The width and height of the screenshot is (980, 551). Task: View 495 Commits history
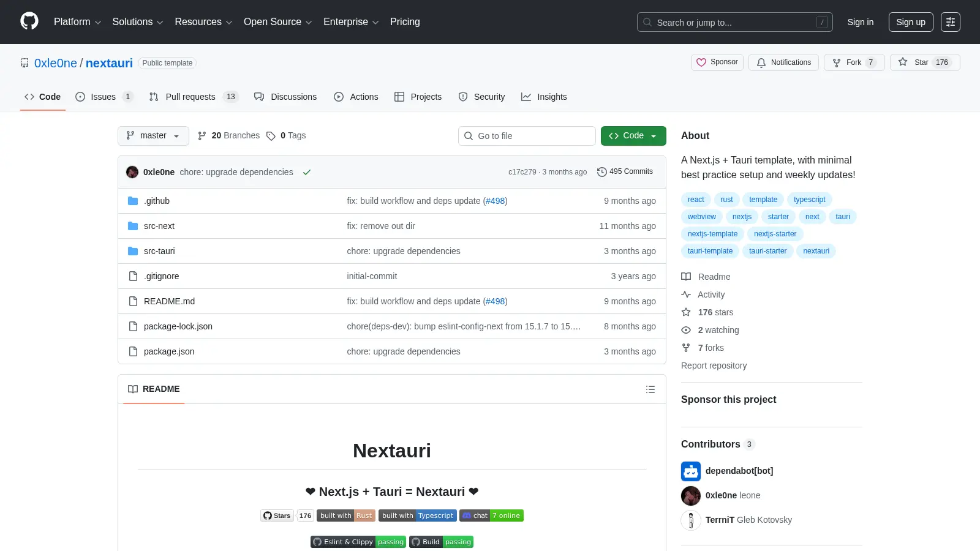(x=625, y=171)
